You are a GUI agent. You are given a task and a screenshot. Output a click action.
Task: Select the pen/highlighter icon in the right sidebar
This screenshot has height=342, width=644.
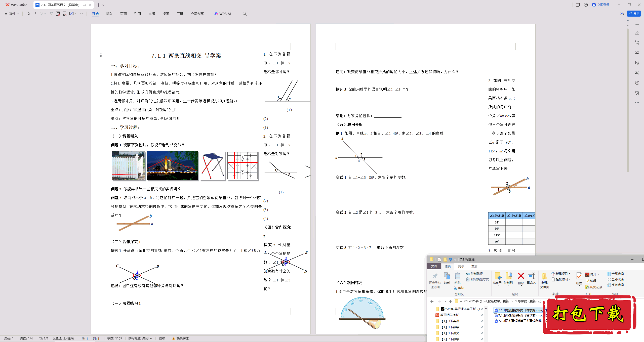[x=637, y=33]
